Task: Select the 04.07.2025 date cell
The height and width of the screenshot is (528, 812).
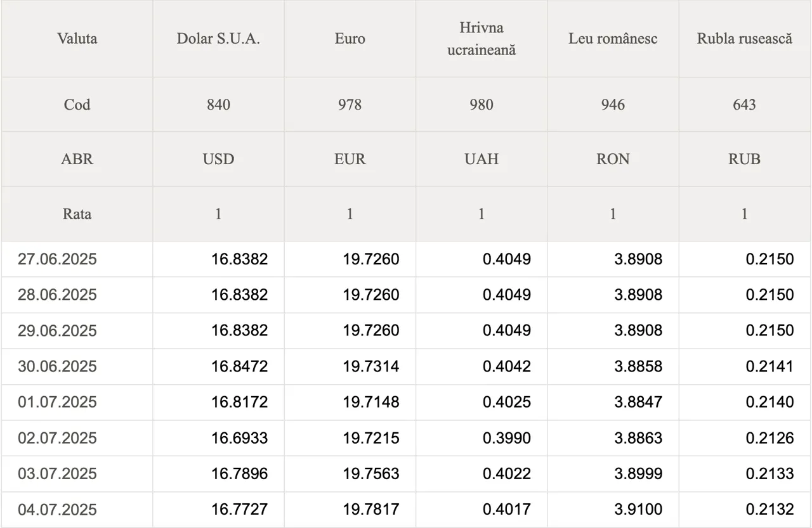Action: [57, 510]
